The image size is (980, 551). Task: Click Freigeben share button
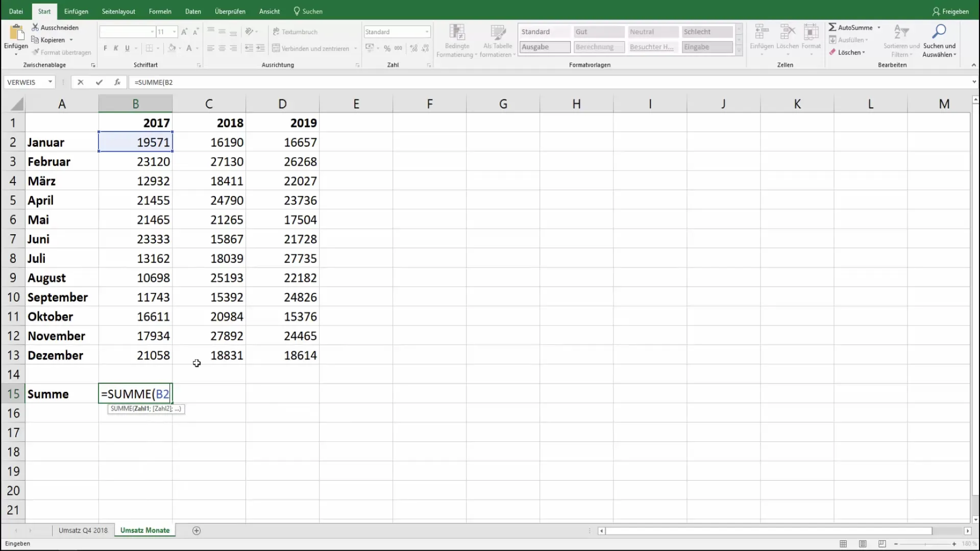coord(950,11)
